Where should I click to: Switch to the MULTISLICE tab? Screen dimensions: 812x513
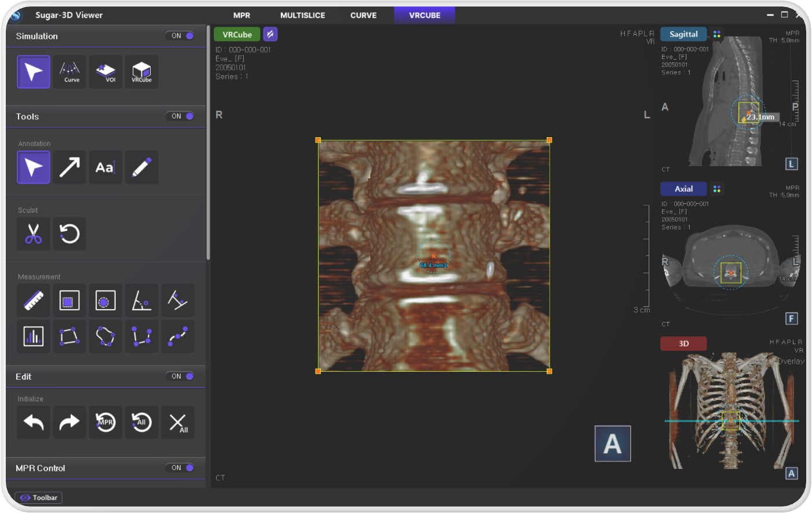click(302, 16)
